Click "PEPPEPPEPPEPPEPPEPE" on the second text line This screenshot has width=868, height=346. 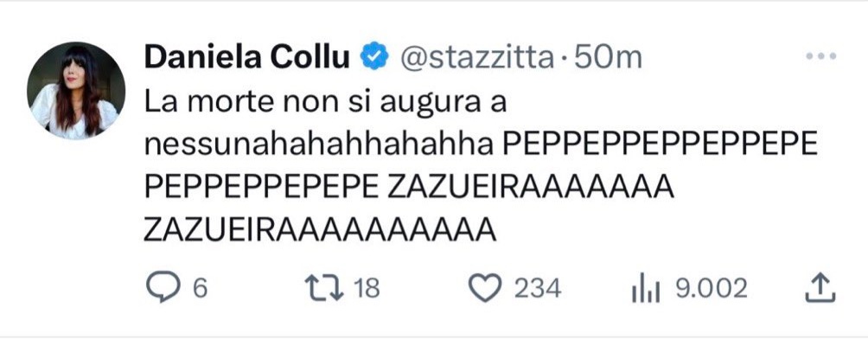click(660, 143)
